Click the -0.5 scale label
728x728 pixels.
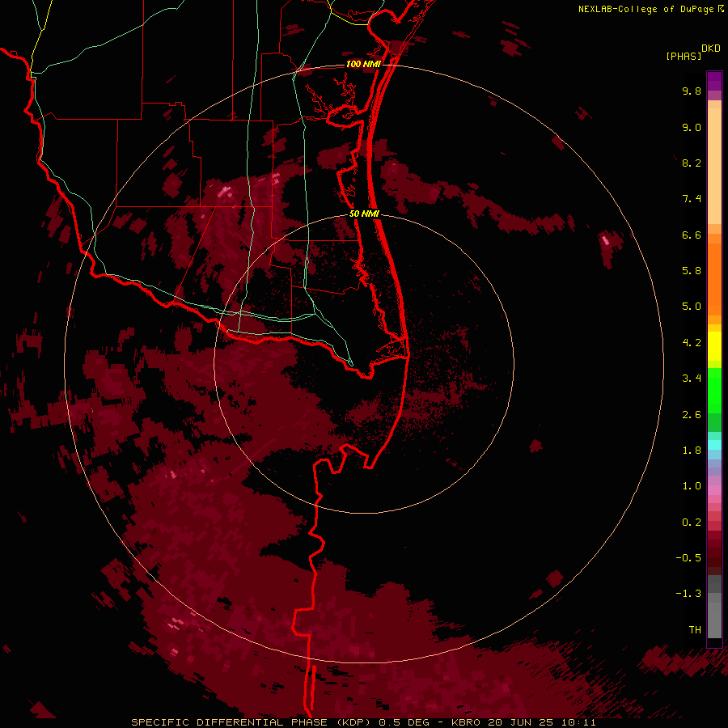point(688,558)
